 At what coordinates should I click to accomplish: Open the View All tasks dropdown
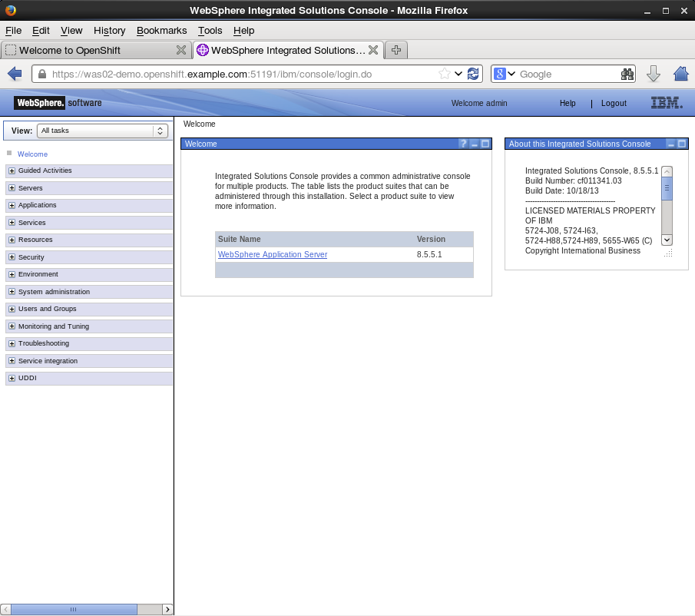pos(102,131)
